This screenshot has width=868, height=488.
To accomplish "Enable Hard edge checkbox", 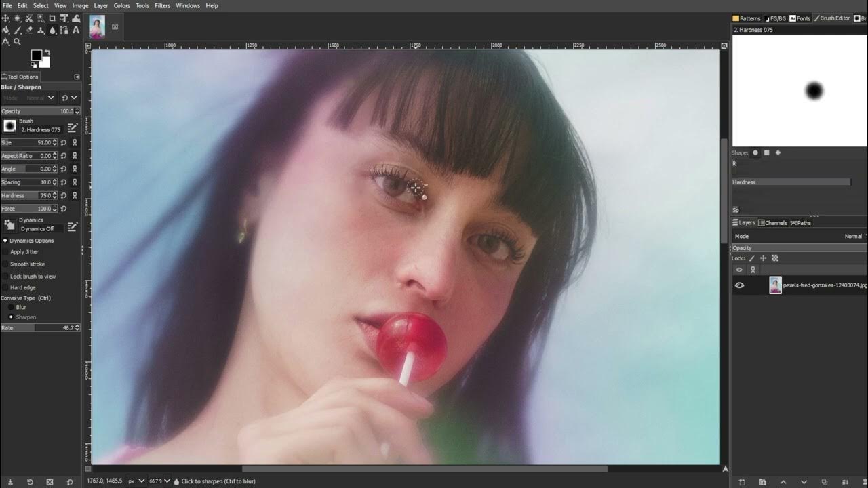I will tap(5, 287).
